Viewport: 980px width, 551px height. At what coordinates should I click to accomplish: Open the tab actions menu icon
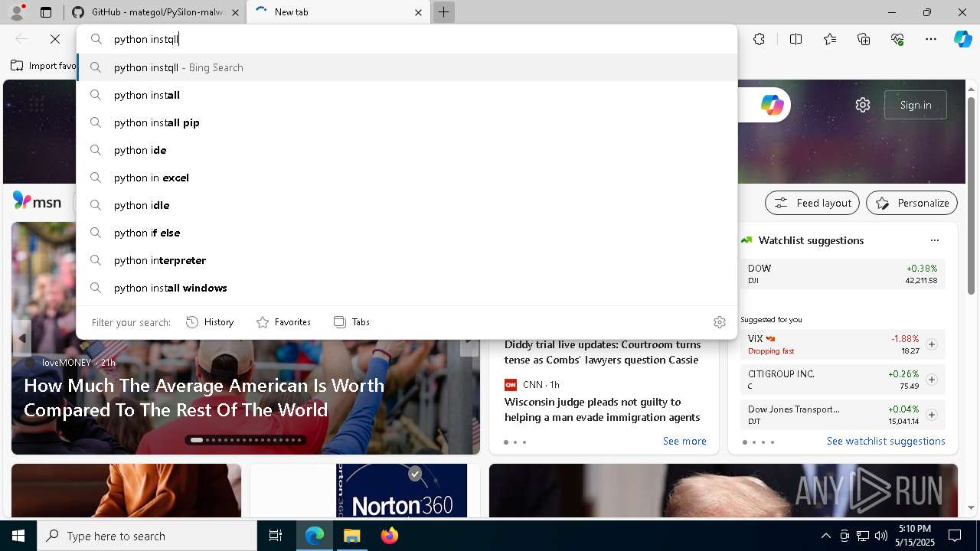(x=46, y=12)
